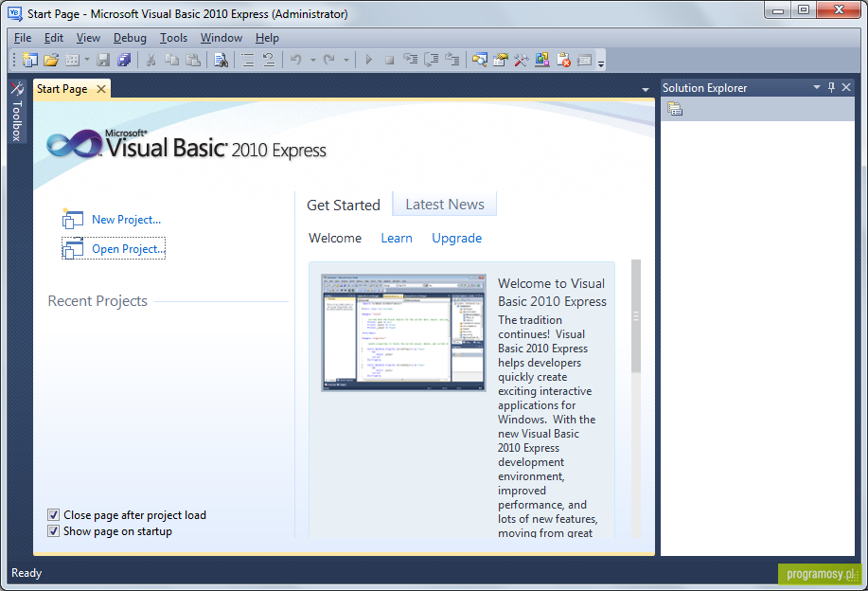Click the Comment out lines toolbar icon
868x591 pixels.
[x=248, y=60]
